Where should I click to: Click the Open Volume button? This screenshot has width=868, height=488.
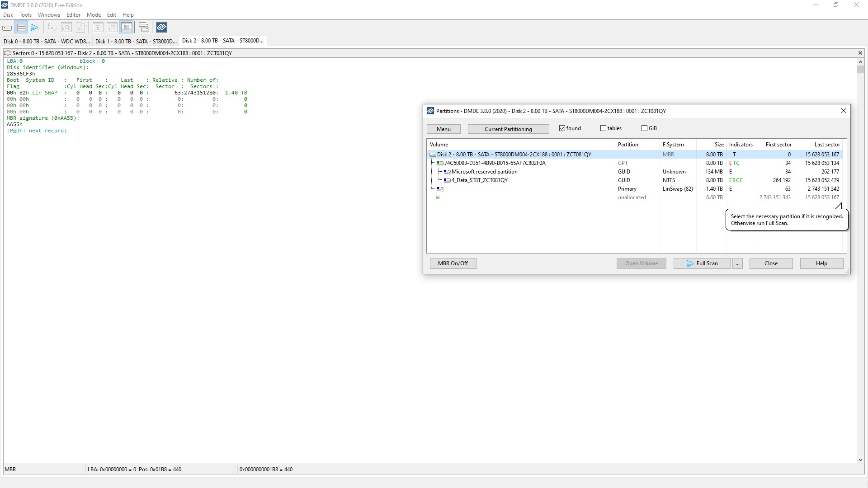coord(641,263)
